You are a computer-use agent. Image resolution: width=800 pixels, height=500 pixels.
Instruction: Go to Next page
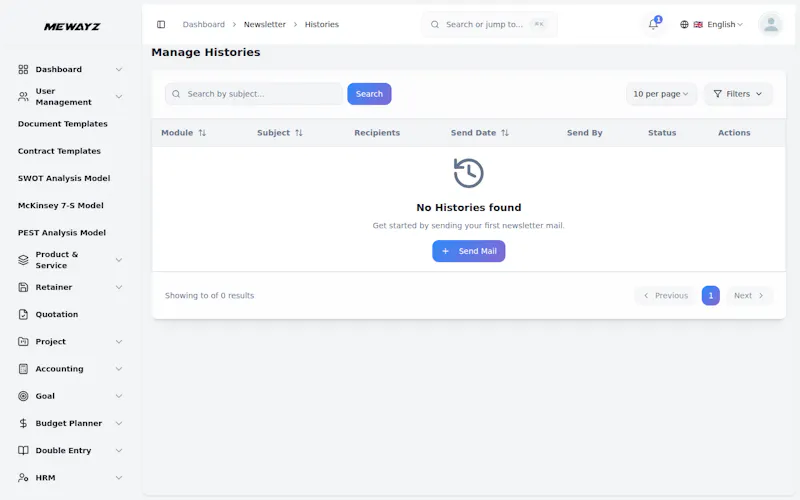coord(749,295)
